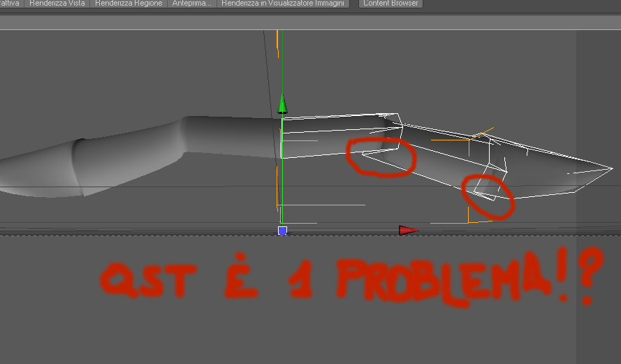Image resolution: width=621 pixels, height=364 pixels.
Task: Click inside the right red-circled joint area
Action: pyautogui.click(x=488, y=196)
